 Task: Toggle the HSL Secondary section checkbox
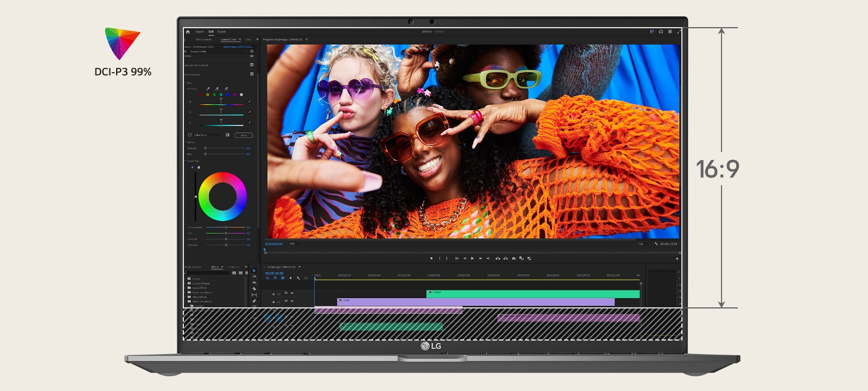coord(252,74)
